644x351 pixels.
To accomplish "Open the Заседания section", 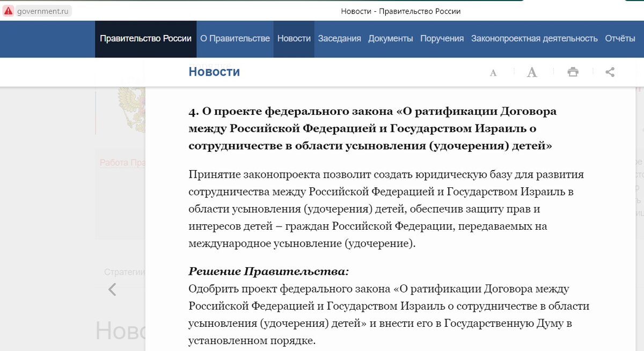I will (x=339, y=39).
